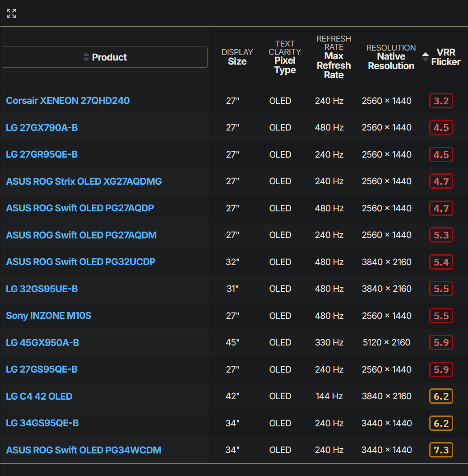Image resolution: width=468 pixels, height=476 pixels.
Task: Open the LG 27GX790A-B link
Action: point(42,127)
